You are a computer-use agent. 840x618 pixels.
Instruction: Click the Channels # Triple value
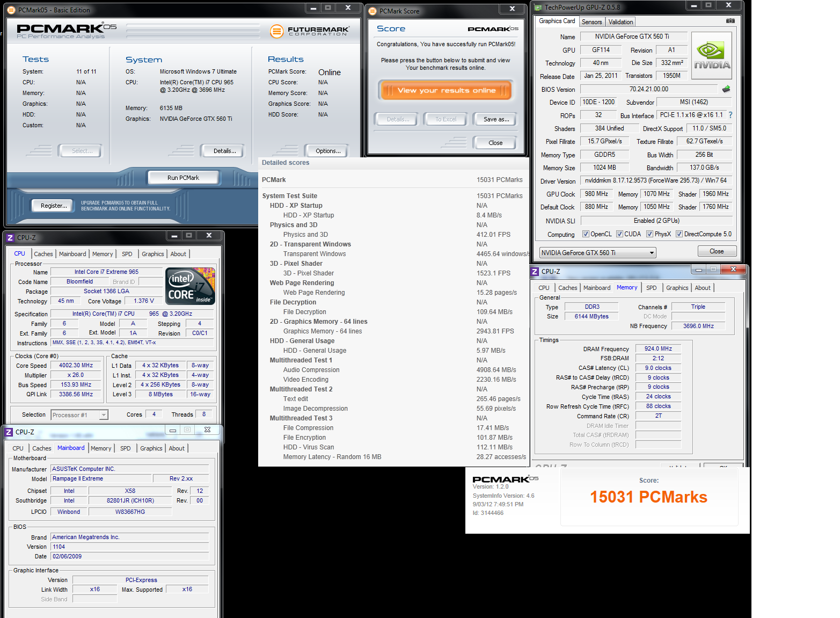[x=698, y=307]
